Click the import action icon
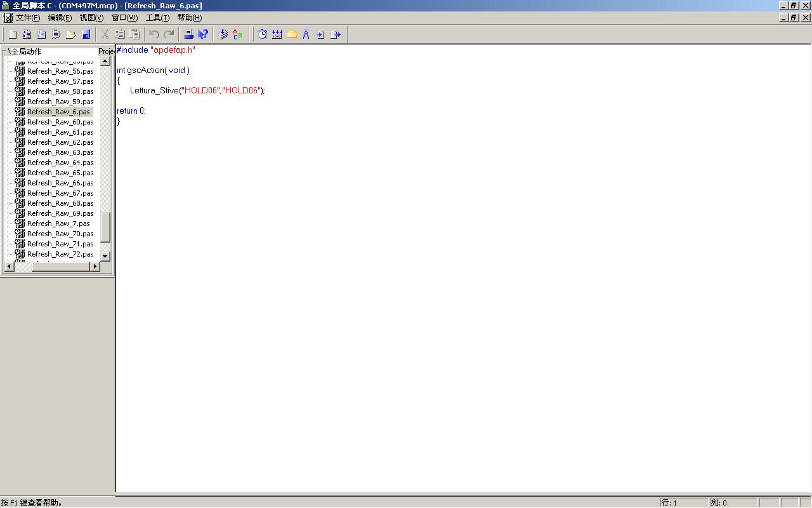 coord(320,34)
